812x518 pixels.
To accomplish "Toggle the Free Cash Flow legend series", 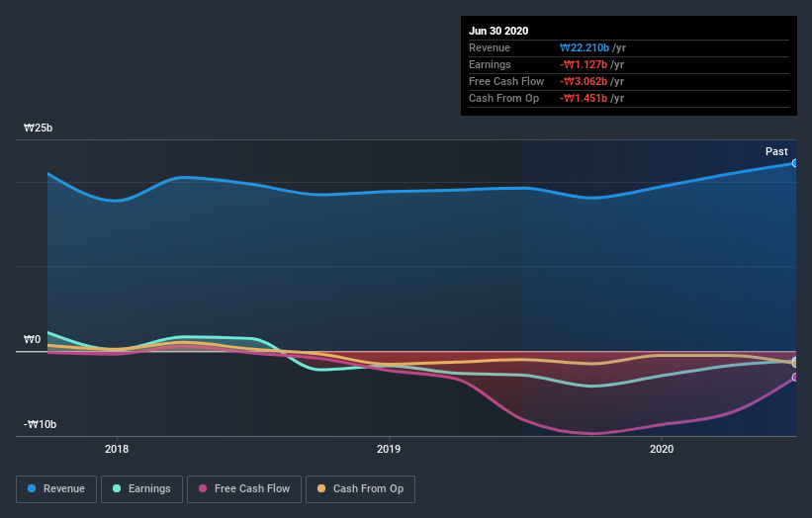I will [x=244, y=489].
